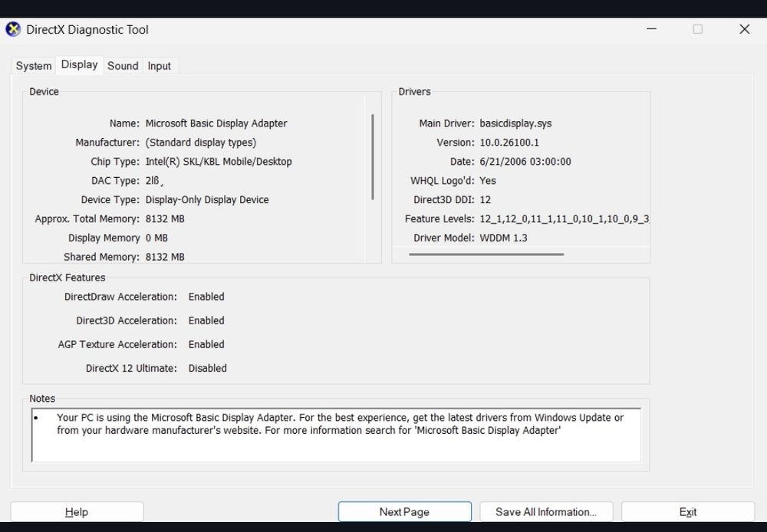Click the Help button

[77, 512]
